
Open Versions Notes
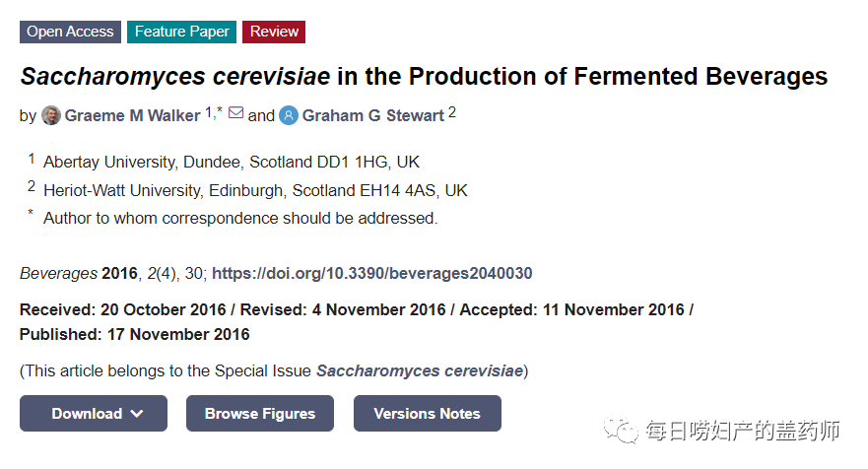(x=427, y=414)
